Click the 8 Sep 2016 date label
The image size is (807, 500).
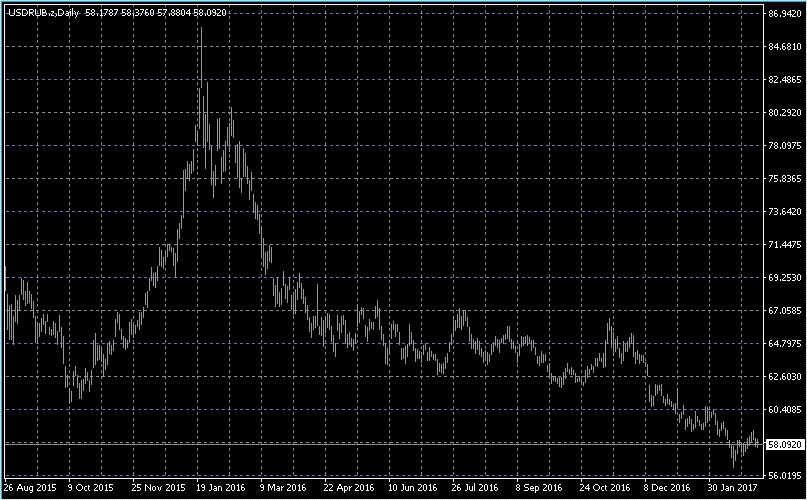[539, 487]
